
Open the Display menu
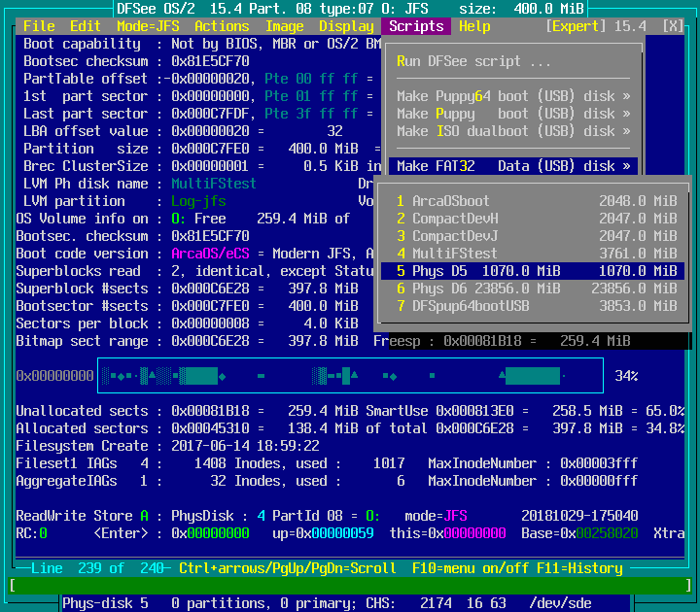coord(346,26)
